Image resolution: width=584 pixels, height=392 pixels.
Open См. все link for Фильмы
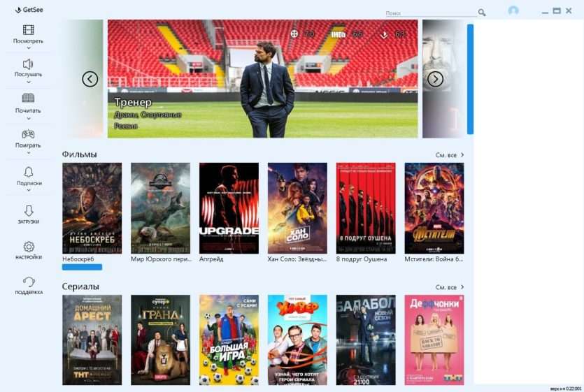(450, 155)
